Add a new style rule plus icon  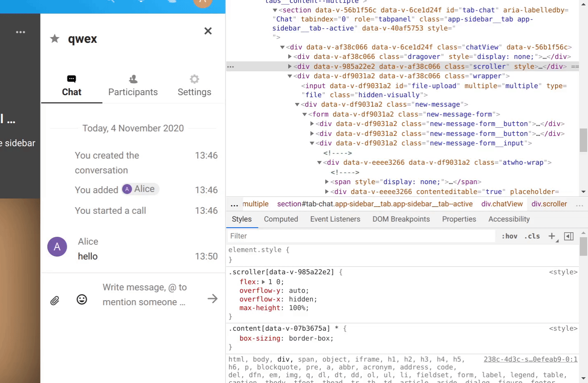552,236
